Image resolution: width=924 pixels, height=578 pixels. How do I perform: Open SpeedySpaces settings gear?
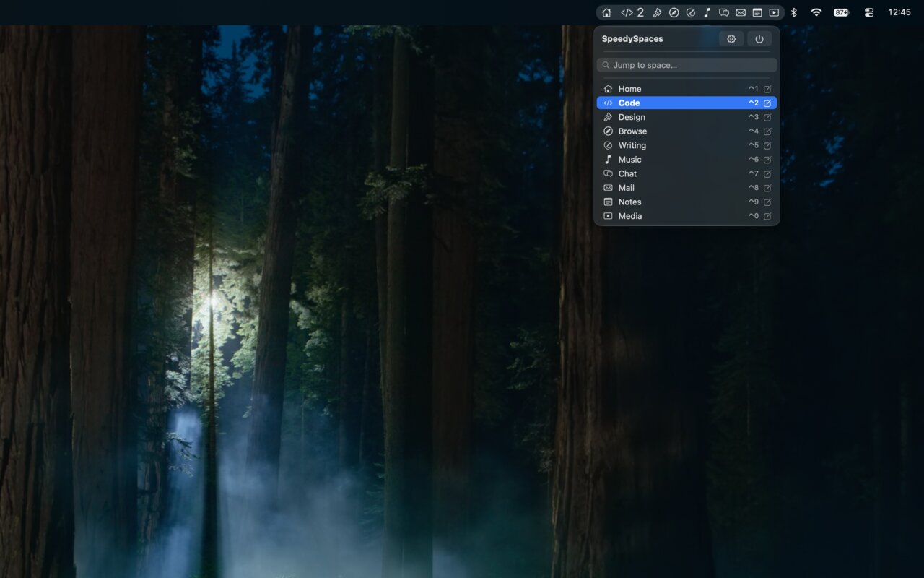[x=731, y=39]
